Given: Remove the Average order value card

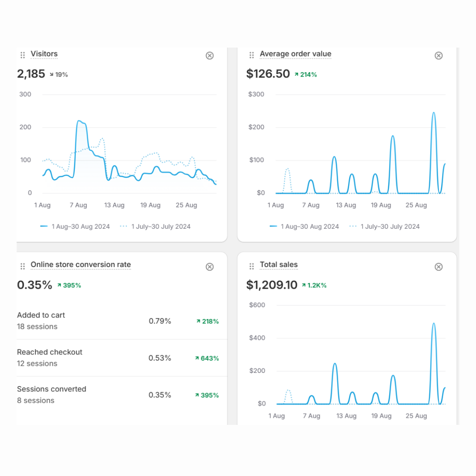Looking at the screenshot, I should click(x=439, y=56).
